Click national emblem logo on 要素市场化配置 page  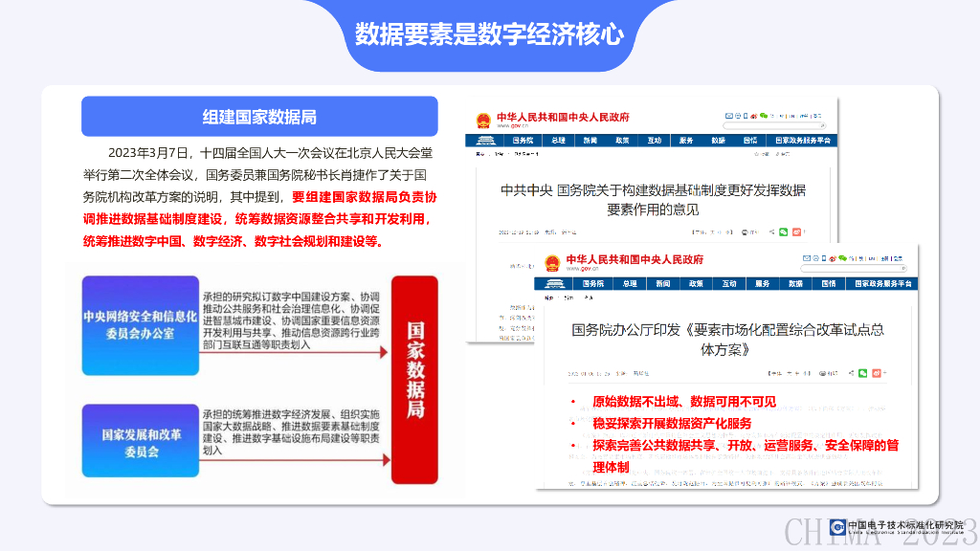[552, 263]
